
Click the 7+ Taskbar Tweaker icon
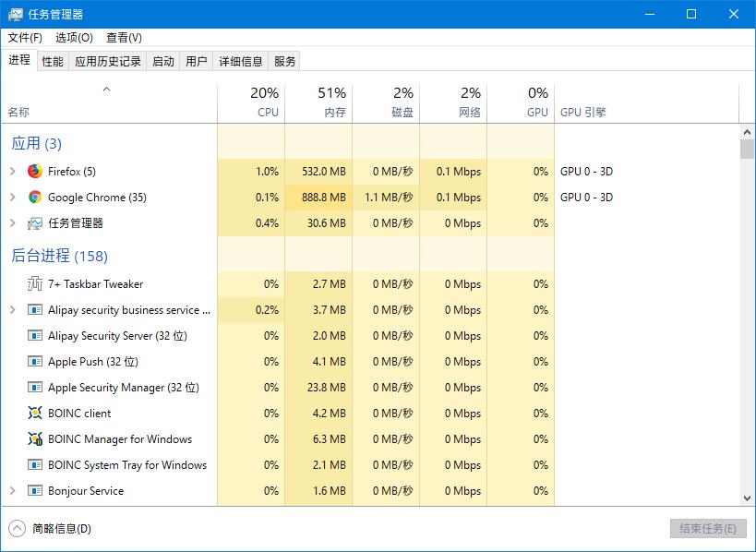tap(35, 283)
